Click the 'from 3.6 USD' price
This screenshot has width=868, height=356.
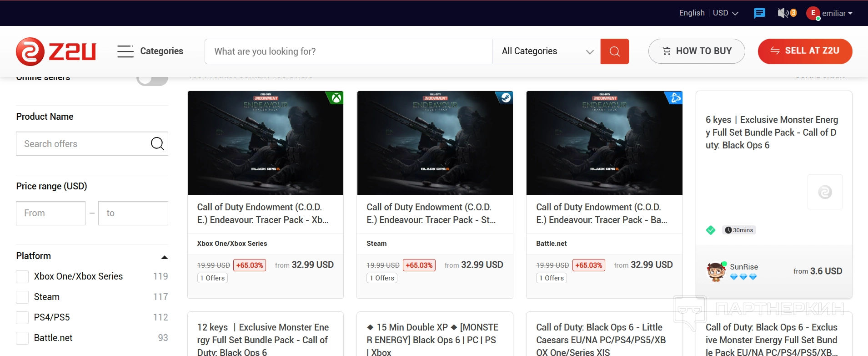point(818,271)
